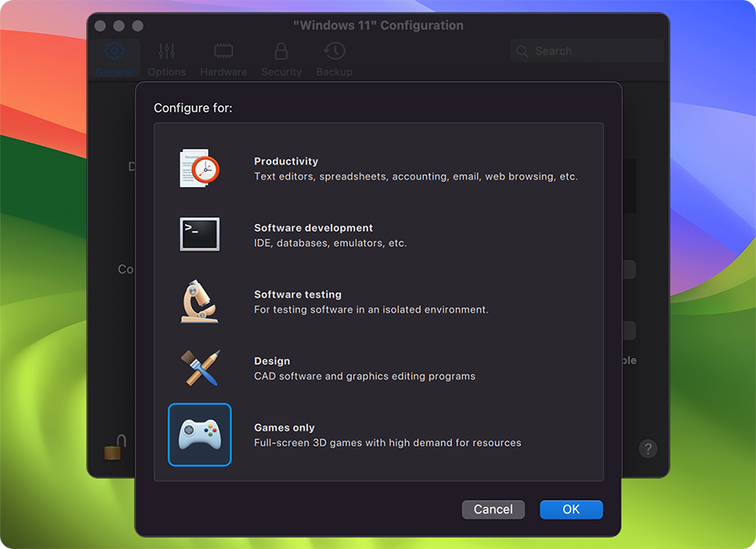
Task: Open help via the question mark icon
Action: pos(648,448)
